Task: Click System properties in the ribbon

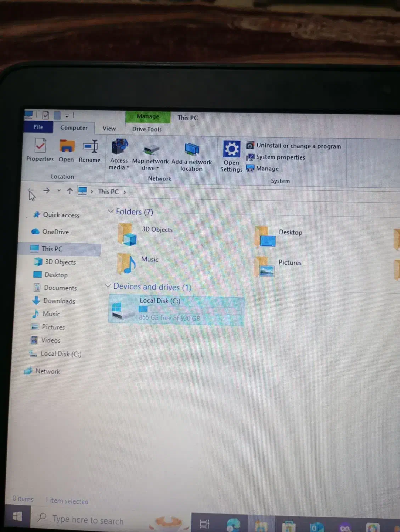Action: pyautogui.click(x=276, y=157)
